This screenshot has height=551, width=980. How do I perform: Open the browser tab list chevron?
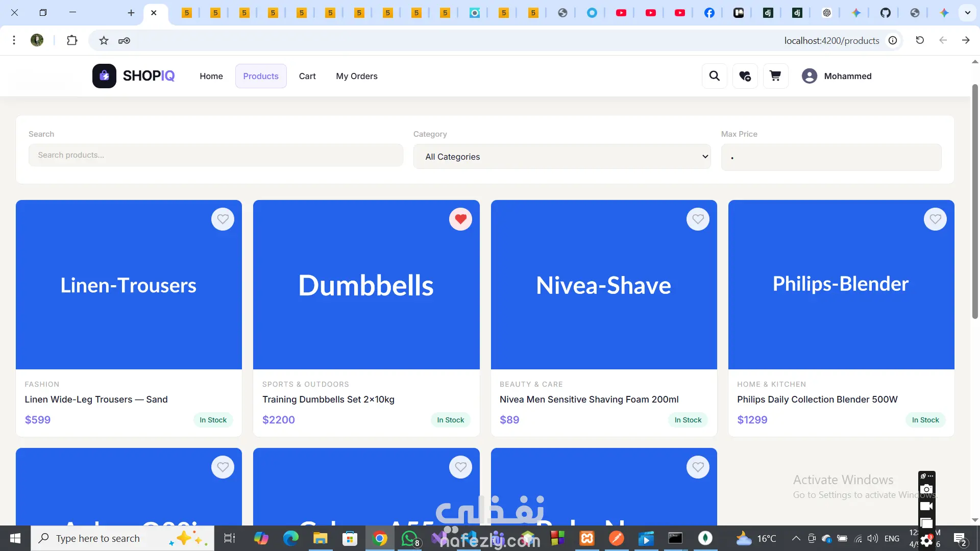967,13
